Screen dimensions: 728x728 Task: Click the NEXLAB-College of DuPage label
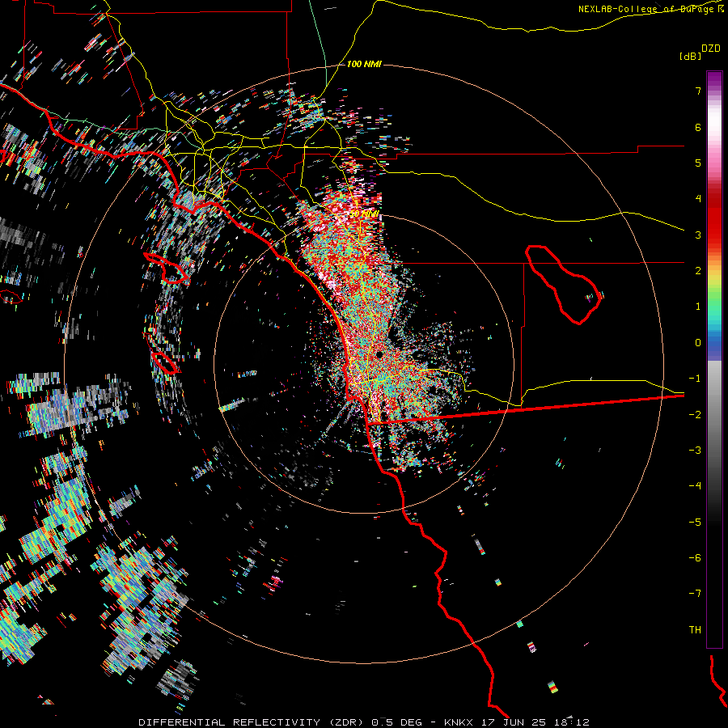(x=650, y=9)
